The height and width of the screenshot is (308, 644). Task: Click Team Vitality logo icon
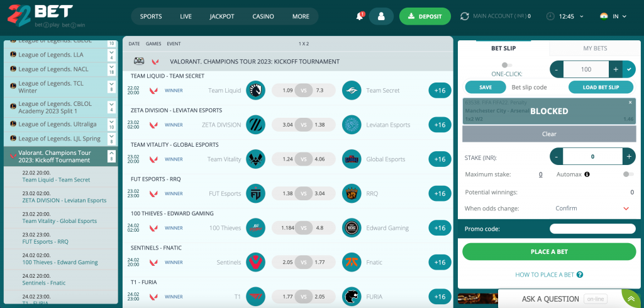tap(255, 159)
